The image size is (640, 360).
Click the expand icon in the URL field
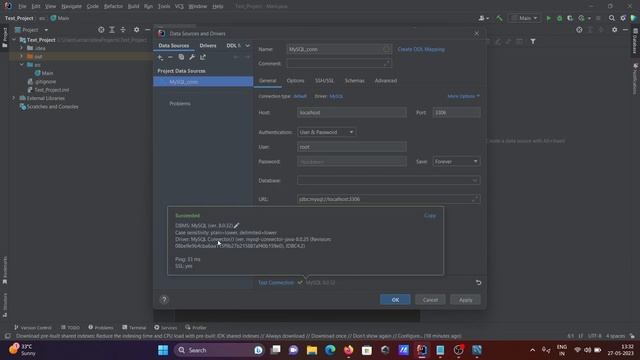point(475,199)
